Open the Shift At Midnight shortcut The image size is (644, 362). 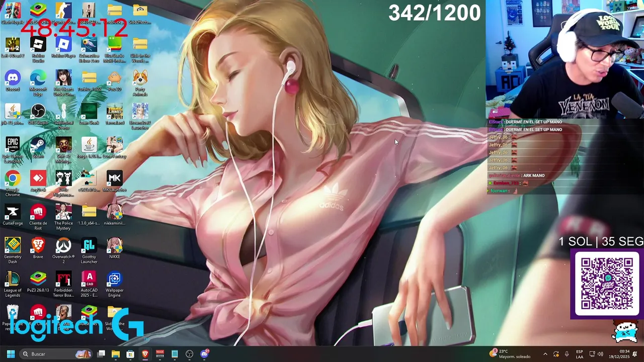[x=63, y=150]
